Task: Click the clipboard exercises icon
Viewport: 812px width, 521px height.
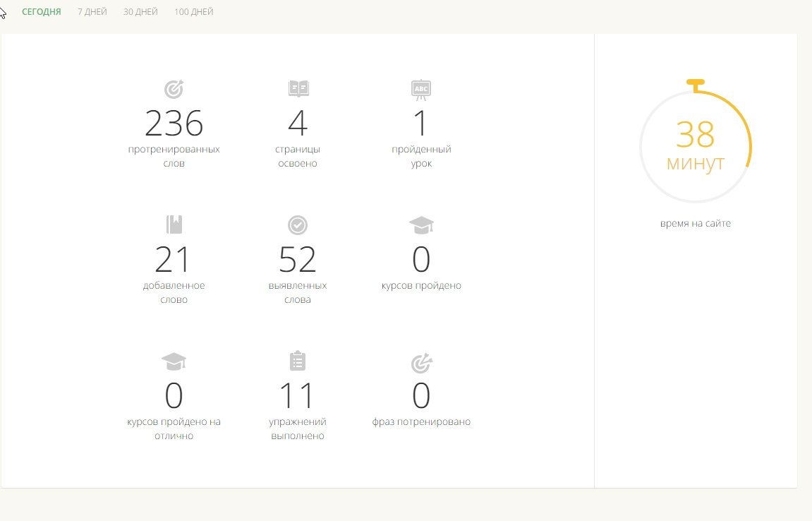Action: [298, 361]
